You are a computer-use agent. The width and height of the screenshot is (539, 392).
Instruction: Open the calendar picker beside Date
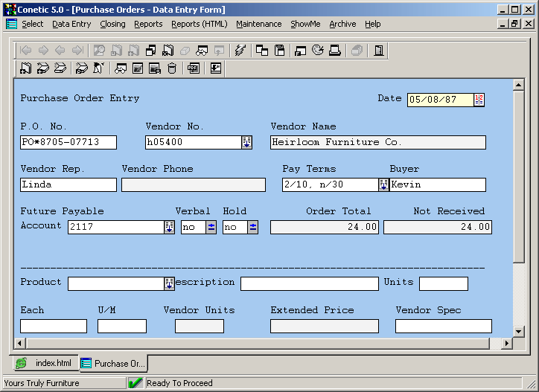click(x=479, y=100)
